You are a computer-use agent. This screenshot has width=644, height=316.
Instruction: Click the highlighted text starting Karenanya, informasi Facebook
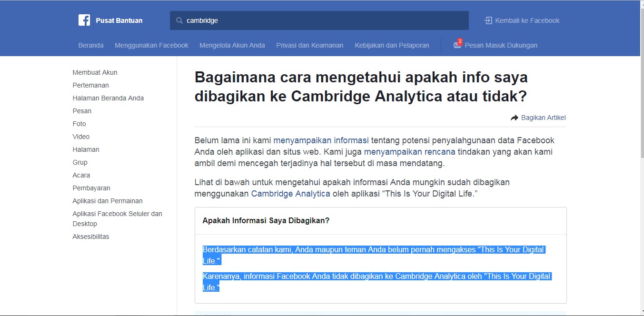pos(377,282)
